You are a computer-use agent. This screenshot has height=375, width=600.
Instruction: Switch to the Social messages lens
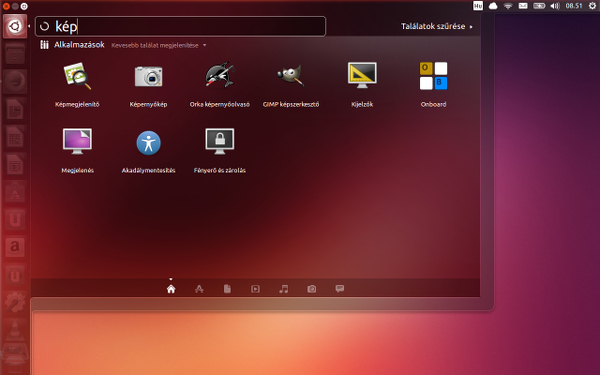tap(340, 289)
